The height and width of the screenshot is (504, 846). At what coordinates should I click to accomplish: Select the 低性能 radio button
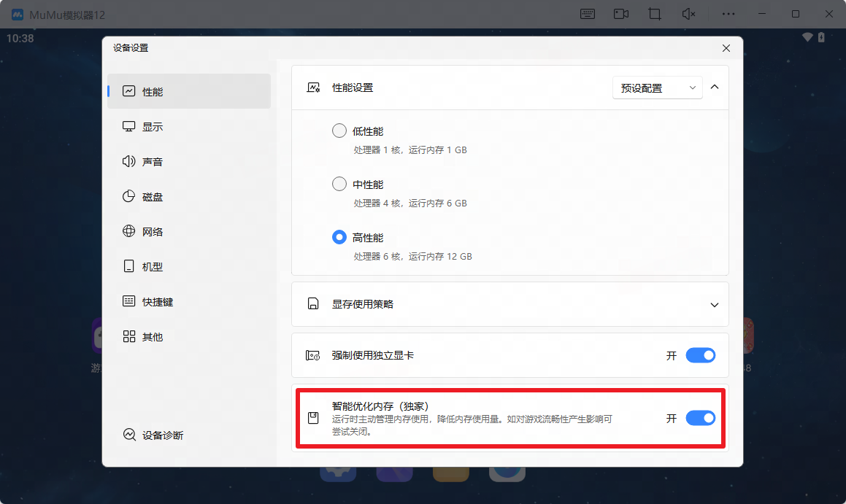[x=339, y=131]
